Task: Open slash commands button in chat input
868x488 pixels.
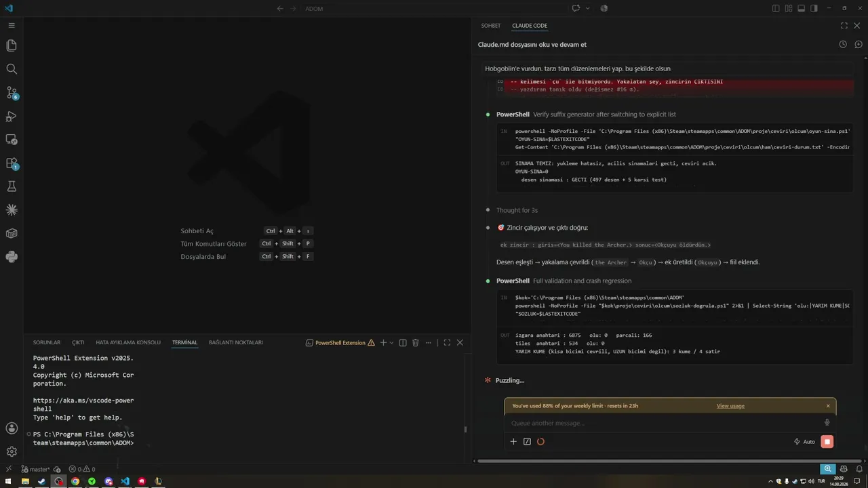Action: (x=527, y=441)
